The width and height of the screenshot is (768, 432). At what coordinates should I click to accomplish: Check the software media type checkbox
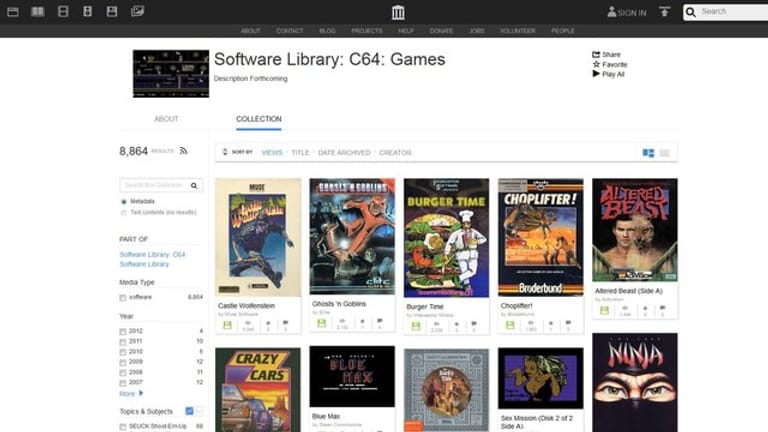[123, 297]
